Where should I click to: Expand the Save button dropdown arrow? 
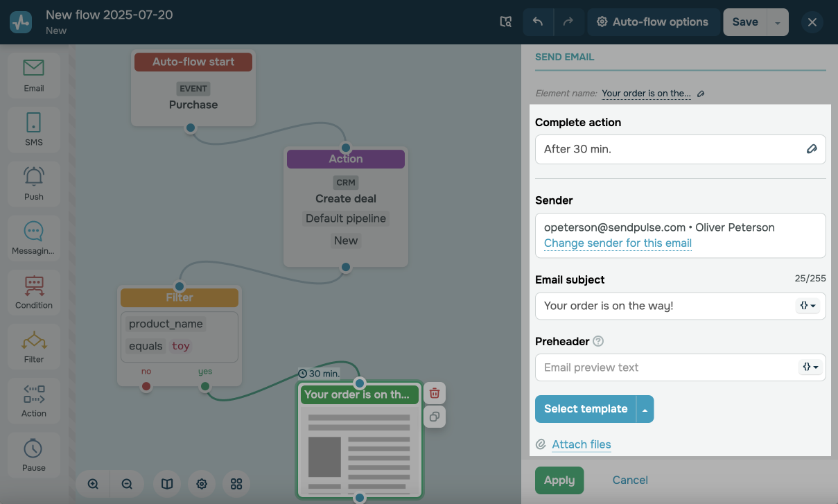pyautogui.click(x=778, y=22)
